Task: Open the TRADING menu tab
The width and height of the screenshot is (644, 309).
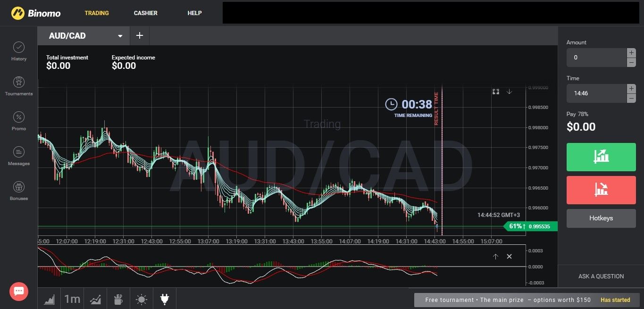Action: coord(97,13)
